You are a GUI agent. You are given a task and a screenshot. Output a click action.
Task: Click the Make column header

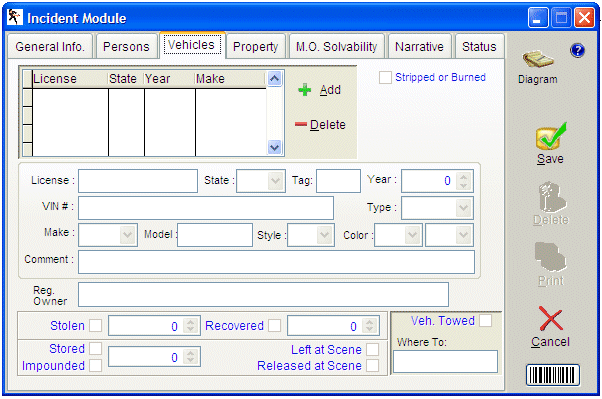(230, 79)
